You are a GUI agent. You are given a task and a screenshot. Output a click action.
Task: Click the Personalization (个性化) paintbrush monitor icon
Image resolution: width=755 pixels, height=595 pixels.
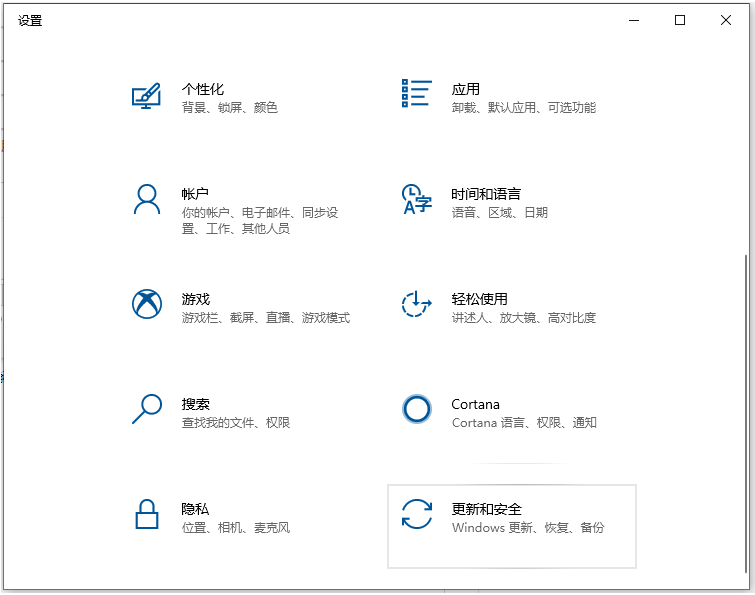(147, 96)
